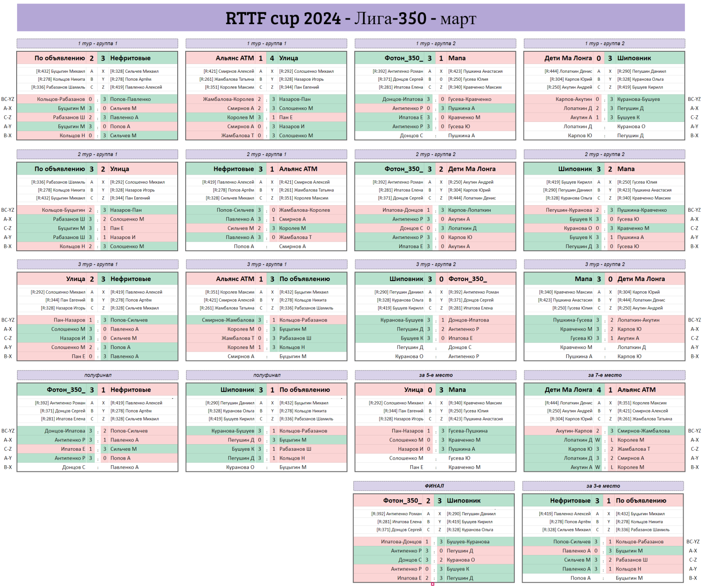Viewport: 702px width, 588px height.
Task: Select 'Нефритовые' in the за 3-е место match
Action: pyautogui.click(x=570, y=500)
